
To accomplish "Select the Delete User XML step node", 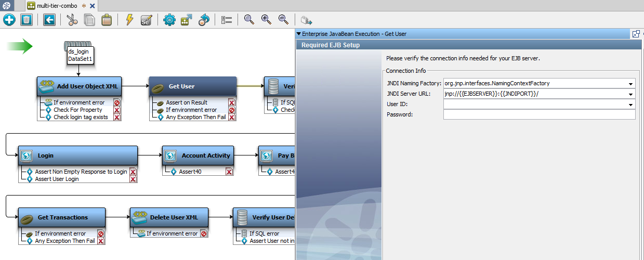I will coord(169,217).
